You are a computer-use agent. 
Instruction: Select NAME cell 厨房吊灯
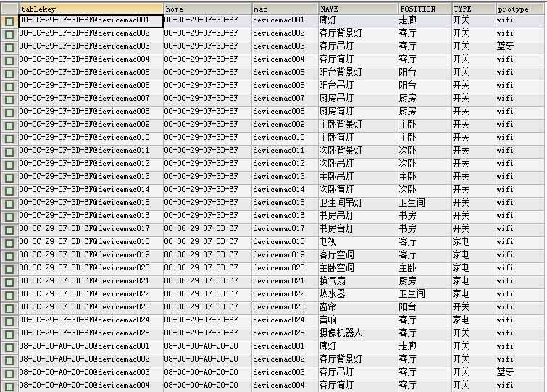358,99
